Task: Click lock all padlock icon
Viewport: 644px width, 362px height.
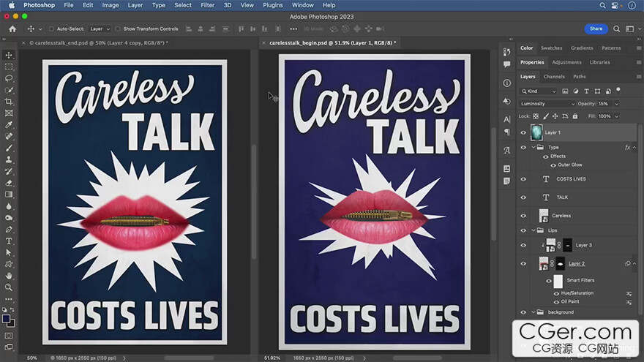Action: [x=575, y=116]
